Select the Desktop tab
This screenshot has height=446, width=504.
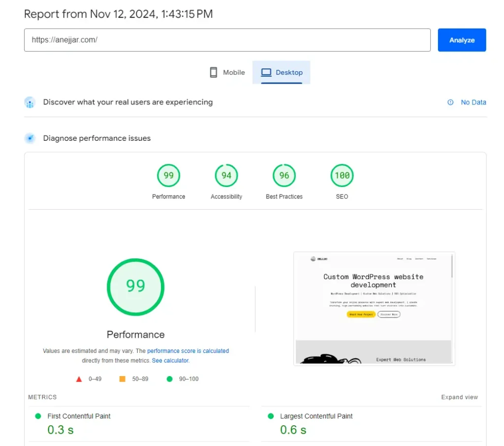tap(281, 72)
